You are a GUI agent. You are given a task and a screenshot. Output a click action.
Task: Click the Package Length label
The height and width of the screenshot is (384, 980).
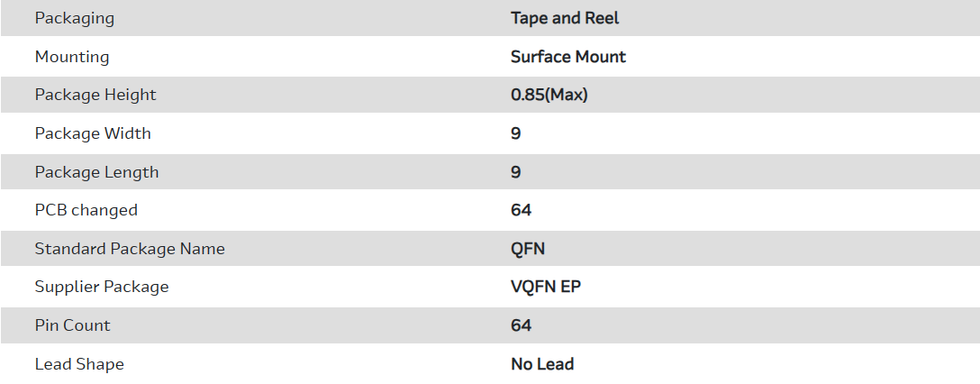click(x=96, y=172)
